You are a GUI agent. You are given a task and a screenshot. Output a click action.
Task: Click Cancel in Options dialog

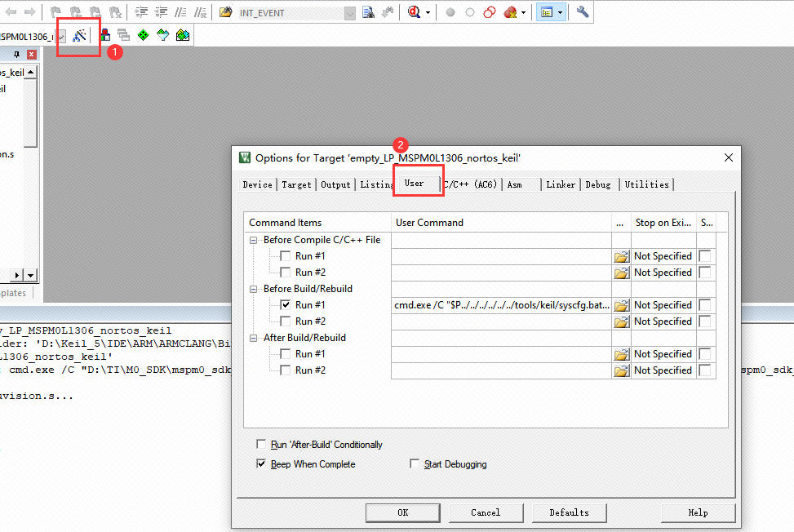click(x=486, y=512)
